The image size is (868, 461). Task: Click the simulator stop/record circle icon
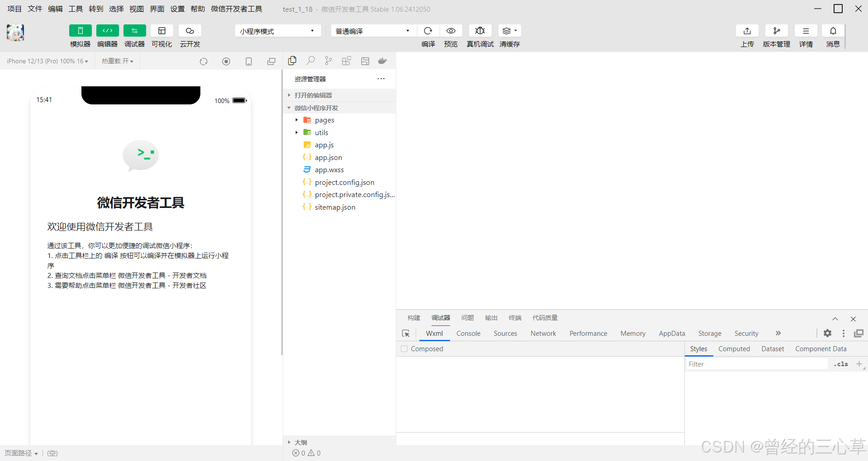point(226,61)
